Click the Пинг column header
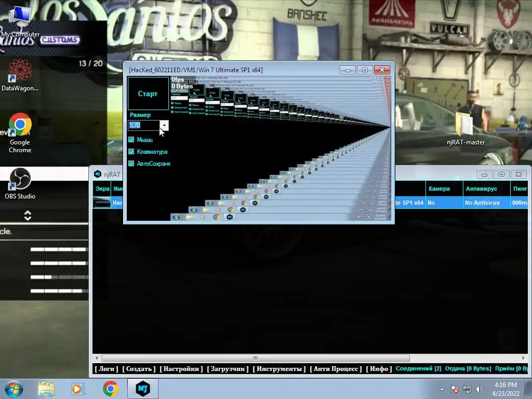 pos(519,189)
